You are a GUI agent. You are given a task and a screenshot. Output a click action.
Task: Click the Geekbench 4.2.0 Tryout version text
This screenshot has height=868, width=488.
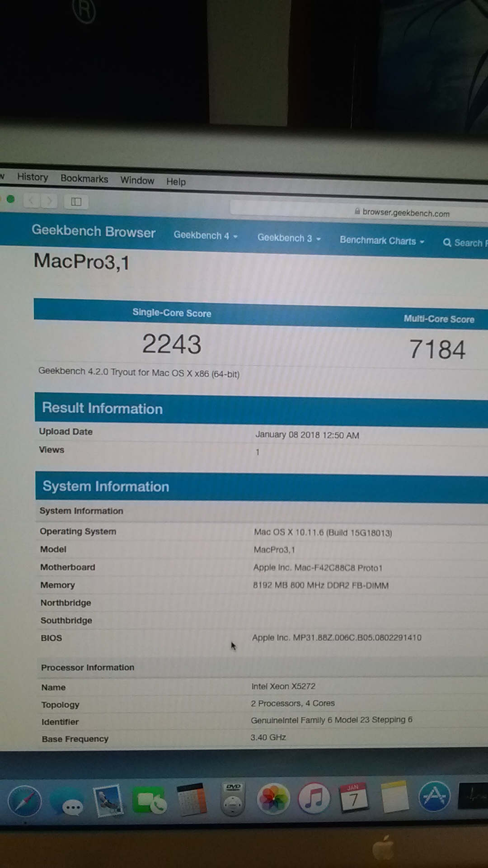(139, 372)
